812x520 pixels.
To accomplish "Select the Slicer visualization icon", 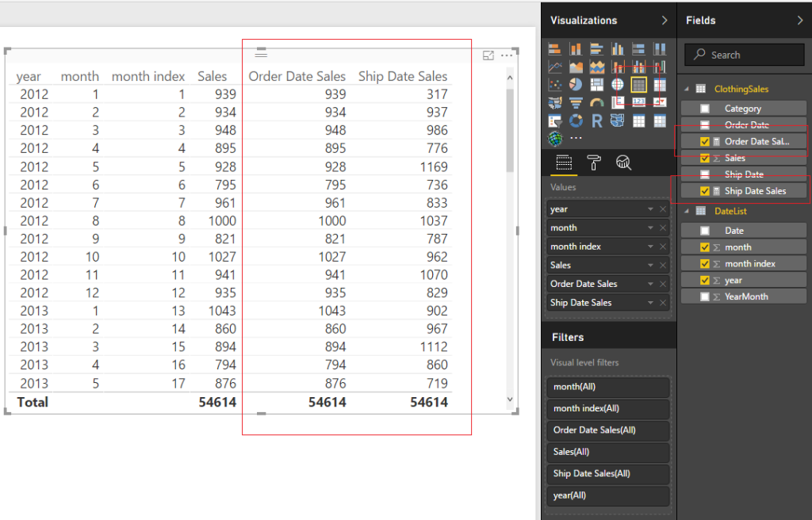I will tap(553, 120).
